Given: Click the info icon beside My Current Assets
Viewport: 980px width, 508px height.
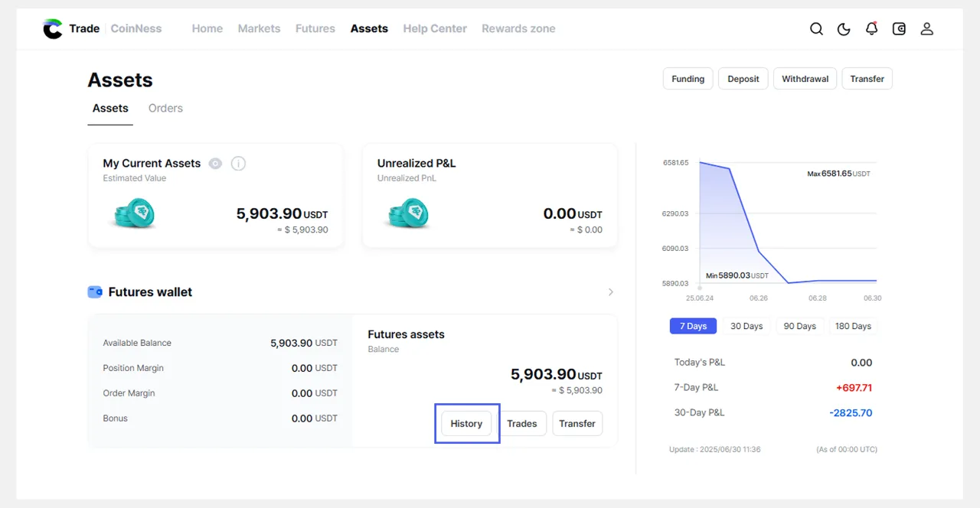Looking at the screenshot, I should 238,164.
